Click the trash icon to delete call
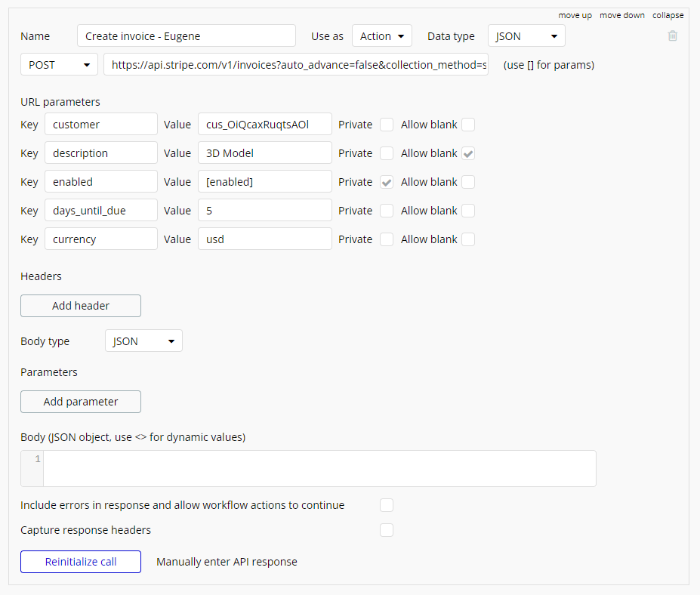This screenshot has height=595, width=700. pos(673,36)
